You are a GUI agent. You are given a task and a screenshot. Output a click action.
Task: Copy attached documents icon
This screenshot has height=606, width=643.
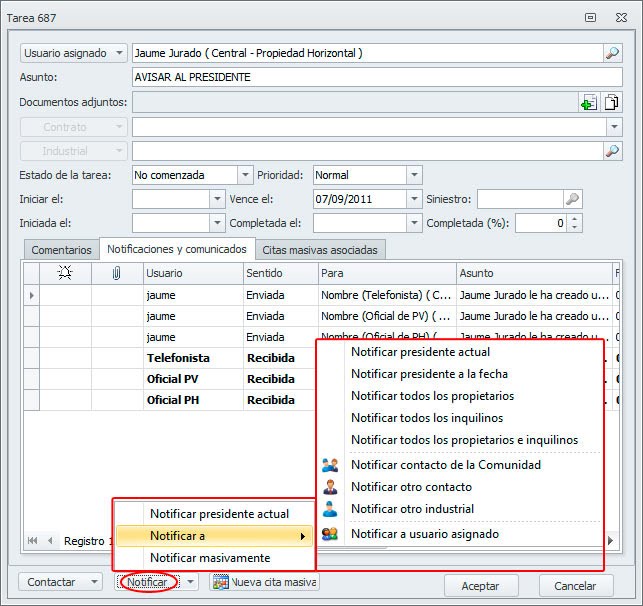point(611,102)
